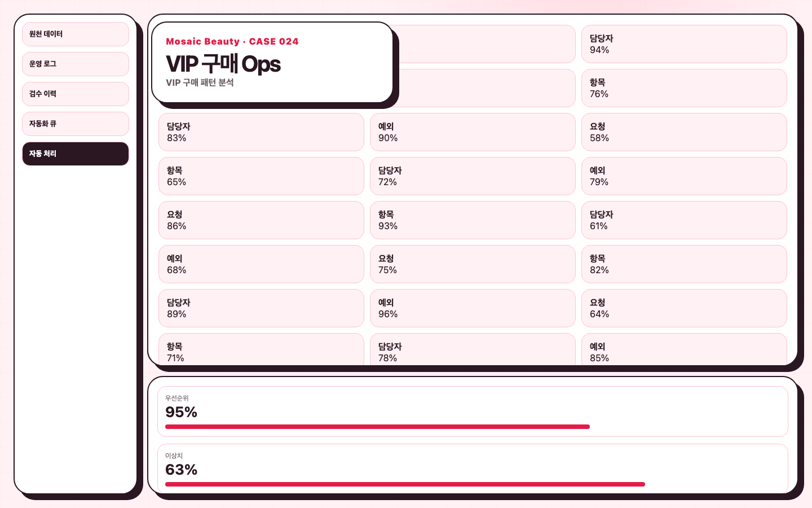
Task: Select the 예외 90% tile
Action: (473, 132)
